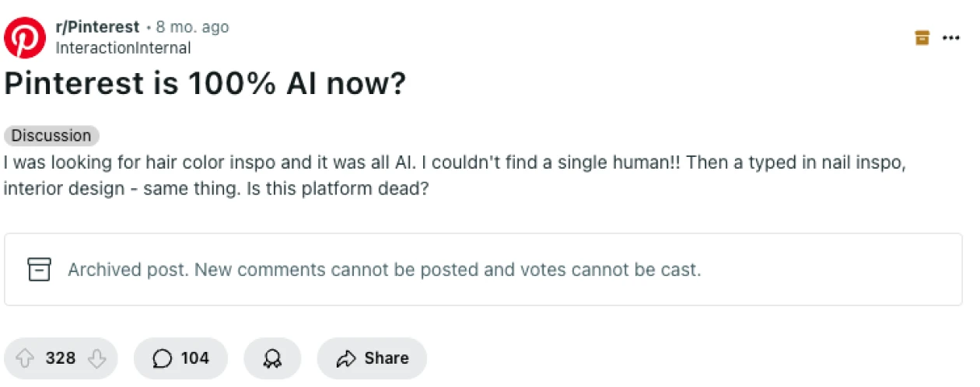The image size is (980, 387).
Task: Upvote the post with the up arrow
Action: (x=25, y=358)
